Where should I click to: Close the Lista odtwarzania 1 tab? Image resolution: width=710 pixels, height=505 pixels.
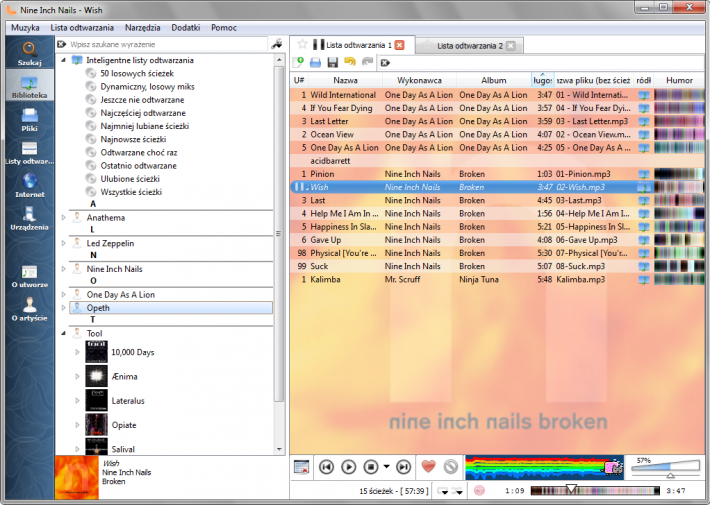(399, 45)
